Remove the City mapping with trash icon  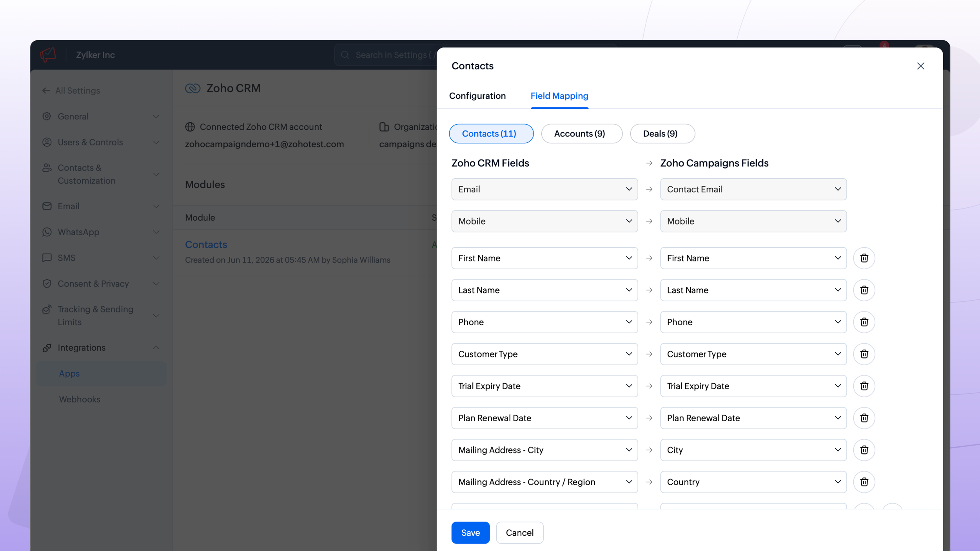tap(864, 450)
